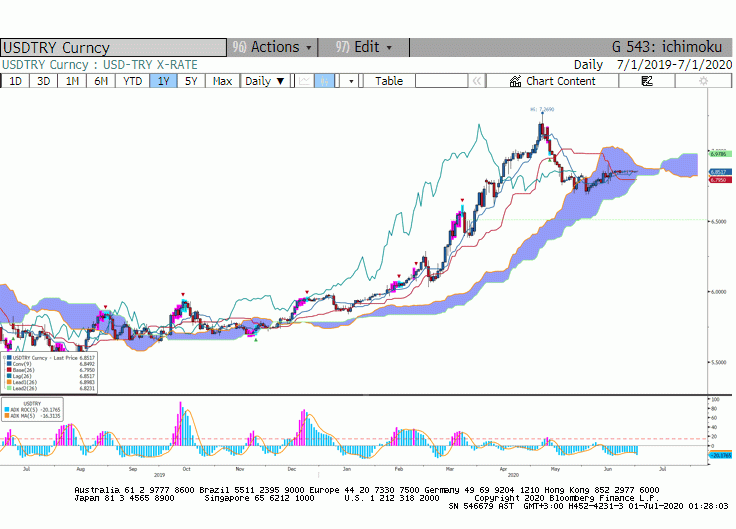The image size is (736, 529).
Task: Click the Lead1(26) legend color swatch
Action: (x=9, y=382)
